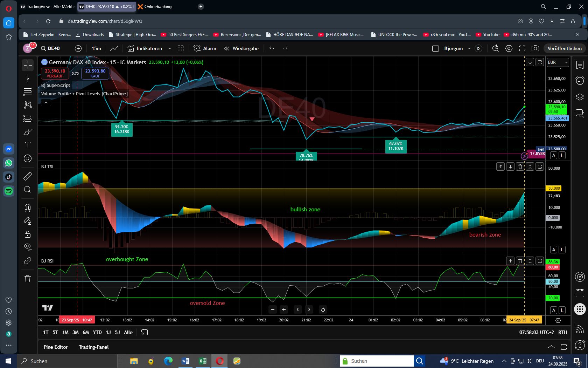
Task: Collapse the Bj SuperScript legend with the arrow
Action: point(45,103)
